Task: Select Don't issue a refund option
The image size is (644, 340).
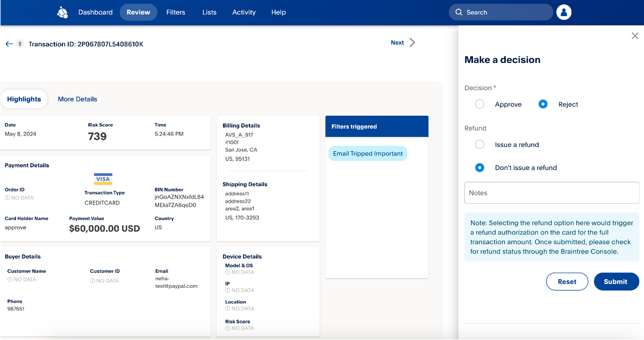Action: [480, 168]
